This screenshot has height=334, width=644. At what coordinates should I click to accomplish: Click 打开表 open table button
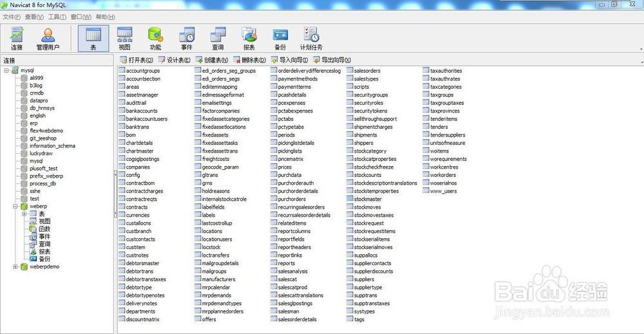[x=137, y=60]
